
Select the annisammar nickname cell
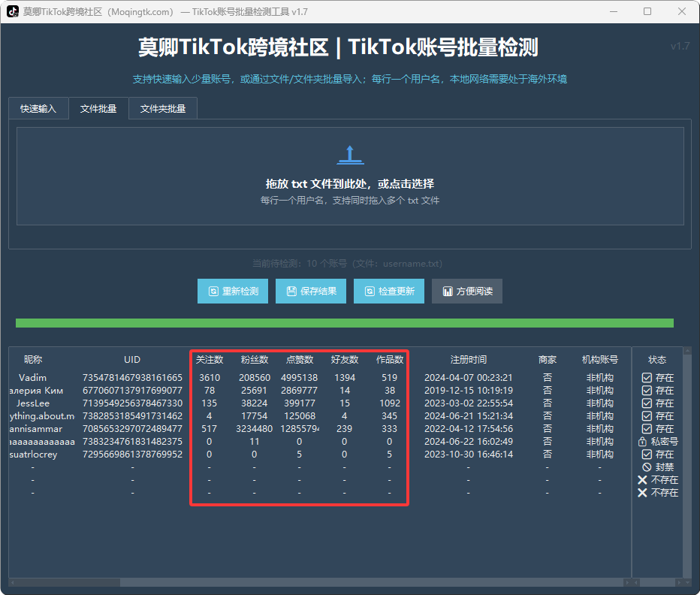(36, 429)
